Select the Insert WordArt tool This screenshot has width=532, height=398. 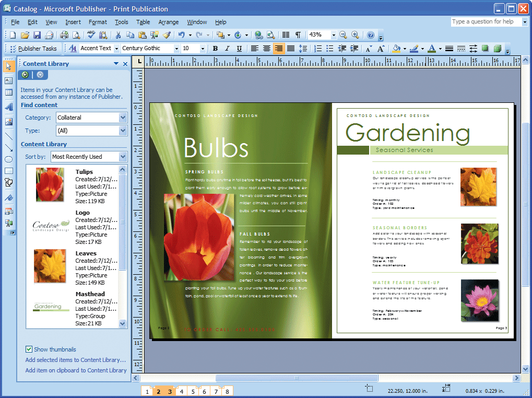click(8, 107)
